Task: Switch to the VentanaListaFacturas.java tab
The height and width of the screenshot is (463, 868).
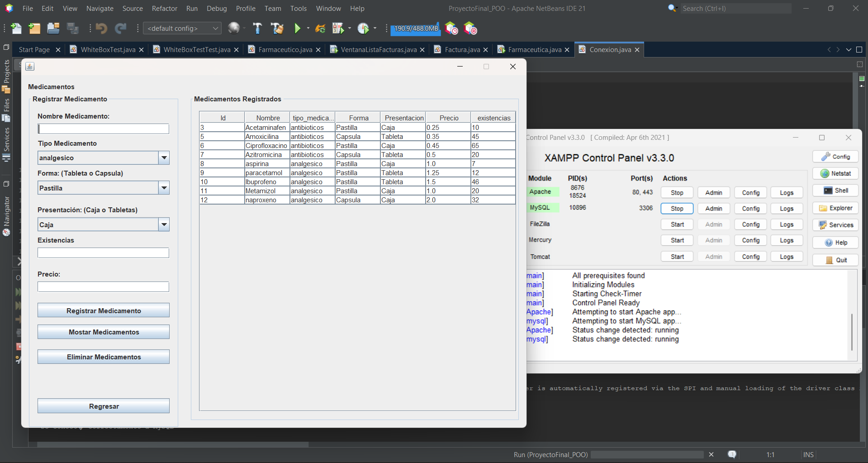Action: [379, 50]
